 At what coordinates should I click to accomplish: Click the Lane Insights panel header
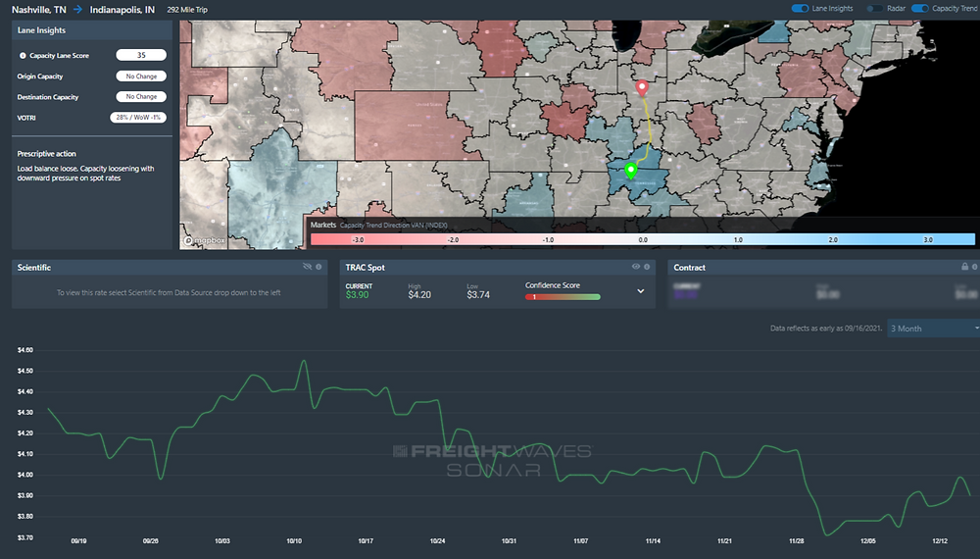92,30
